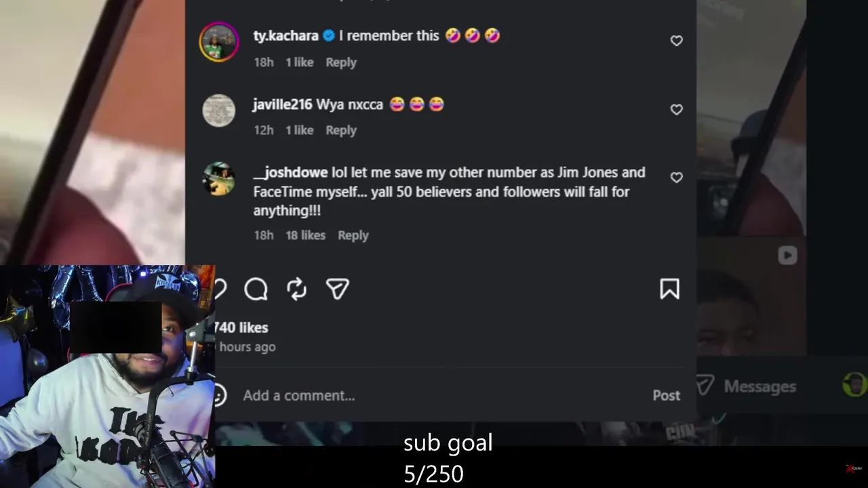Open the comment bubble icon under the post
The height and width of the screenshot is (488, 868).
[x=256, y=289]
